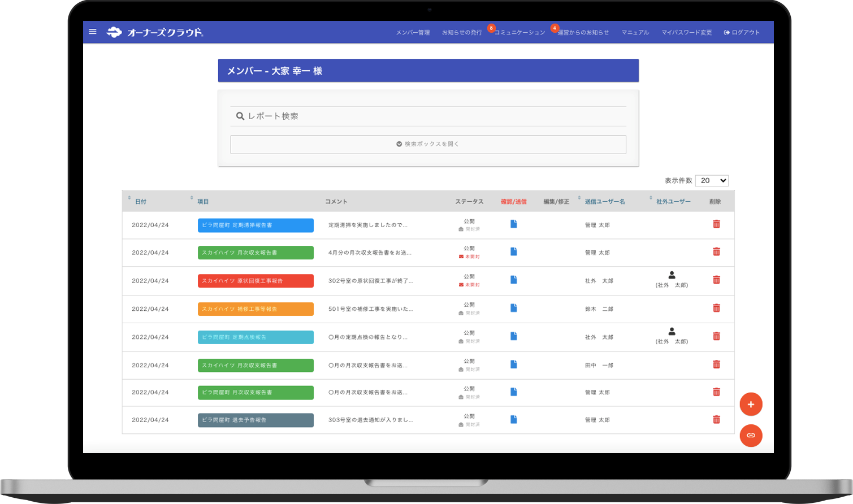Click the orange link icon button

[x=751, y=436]
